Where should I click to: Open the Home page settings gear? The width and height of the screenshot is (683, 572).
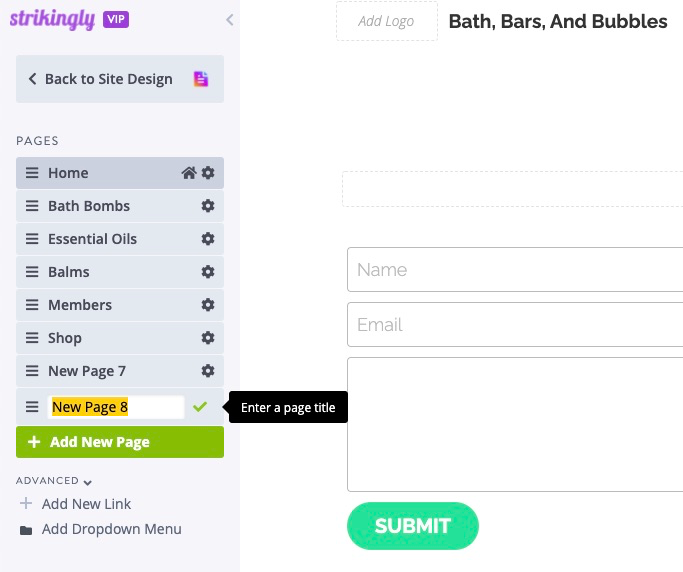208,173
